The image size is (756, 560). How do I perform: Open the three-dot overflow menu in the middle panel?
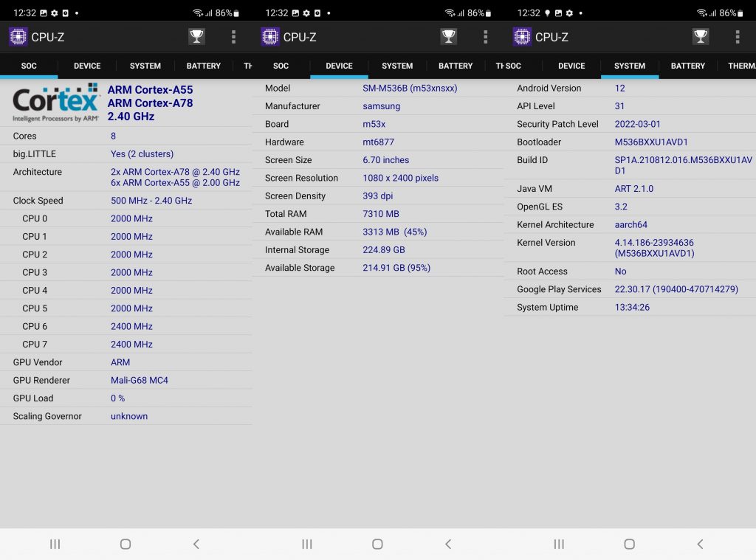click(486, 37)
